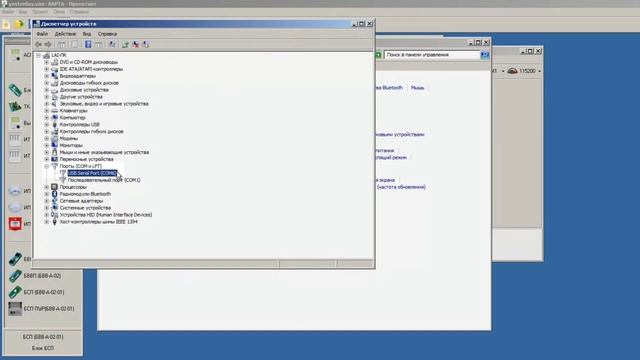
Task: Open the Мышь link in Control Panel
Action: tap(417, 88)
